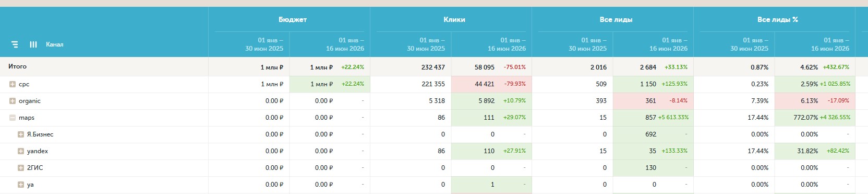This screenshot has width=868, height=194.
Task: Click 2ГИС leads value 130
Action: 650,168
